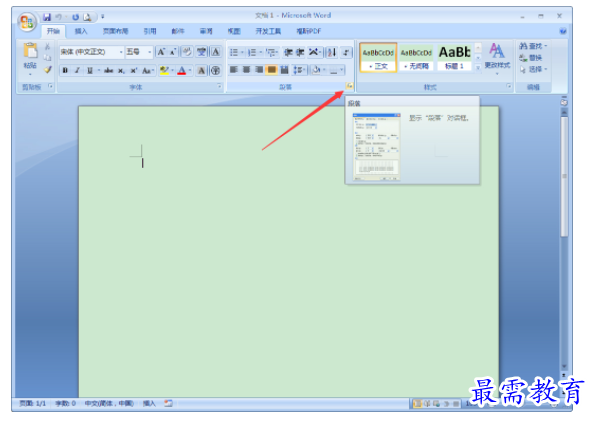This screenshot has height=423, width=593.
Task: Click Clear Formatting eraser icon
Action: (x=187, y=52)
